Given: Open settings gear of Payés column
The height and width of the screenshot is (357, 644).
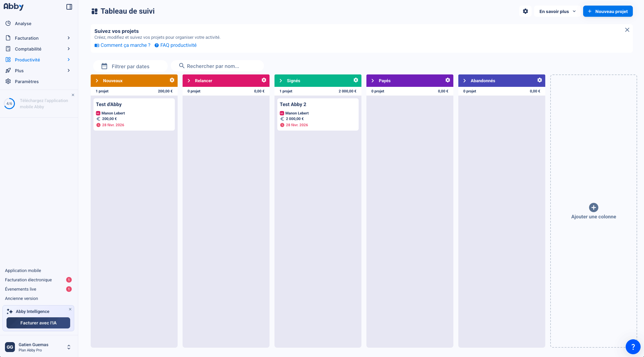Looking at the screenshot, I should [x=448, y=80].
